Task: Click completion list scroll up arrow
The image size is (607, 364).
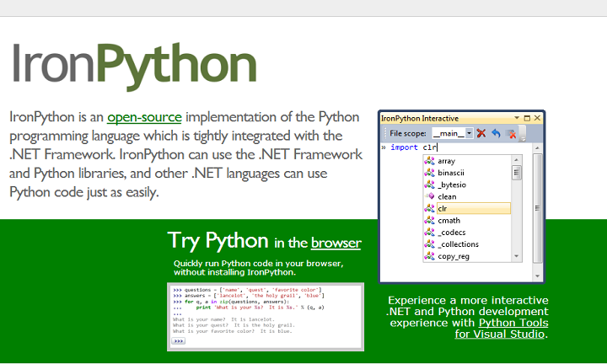Action: tap(517, 160)
